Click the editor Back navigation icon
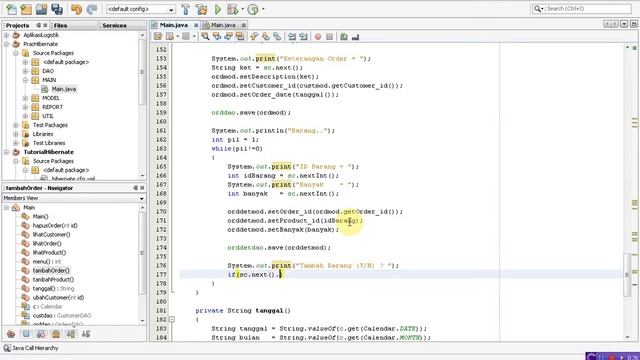 click(x=169, y=37)
